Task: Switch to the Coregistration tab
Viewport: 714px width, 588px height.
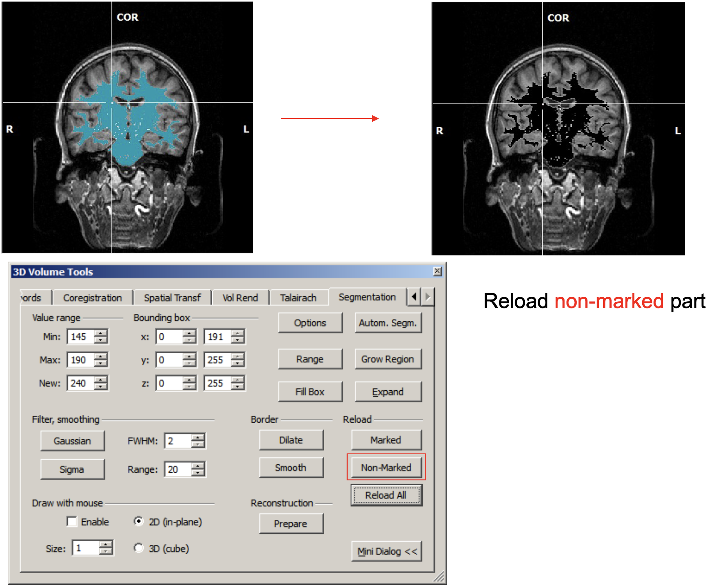Action: [92, 298]
